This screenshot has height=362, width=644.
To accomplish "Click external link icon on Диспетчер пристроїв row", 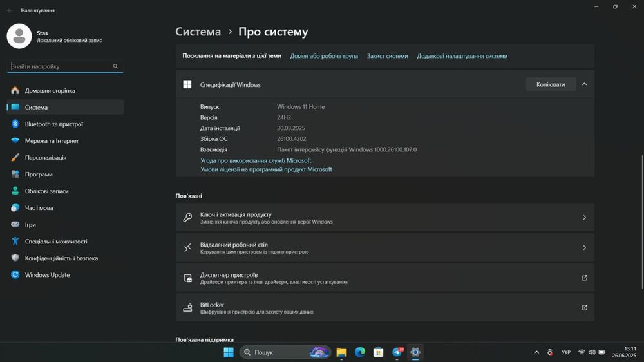I will pyautogui.click(x=585, y=278).
